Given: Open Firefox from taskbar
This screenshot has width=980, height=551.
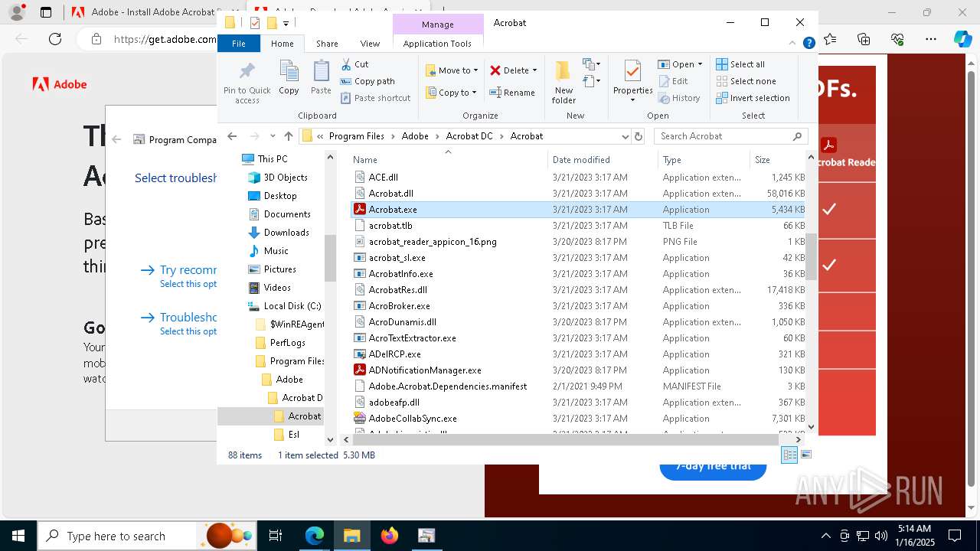Looking at the screenshot, I should 390,536.
